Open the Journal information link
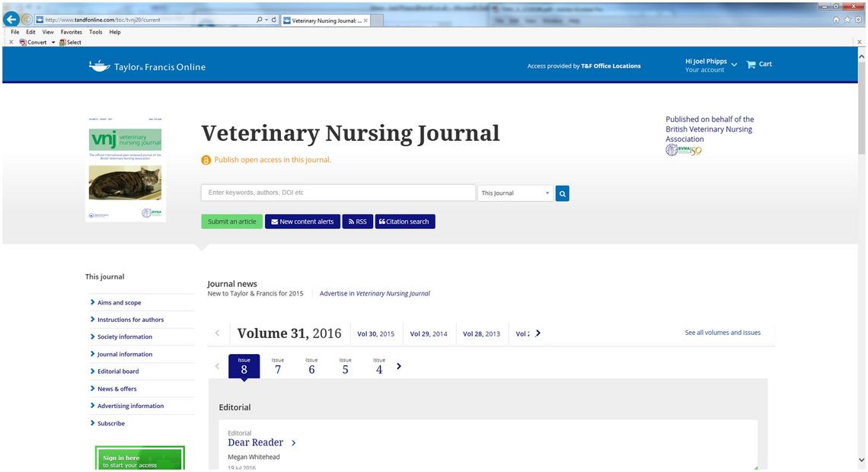Viewport: 868px width, 472px height. pos(125,354)
